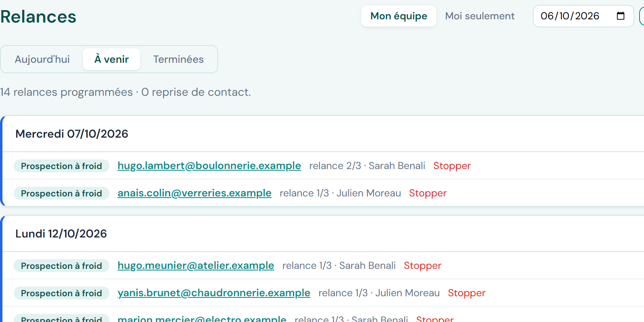The height and width of the screenshot is (322, 644).
Task: Toggle view to Mon équipe
Action: 399,16
